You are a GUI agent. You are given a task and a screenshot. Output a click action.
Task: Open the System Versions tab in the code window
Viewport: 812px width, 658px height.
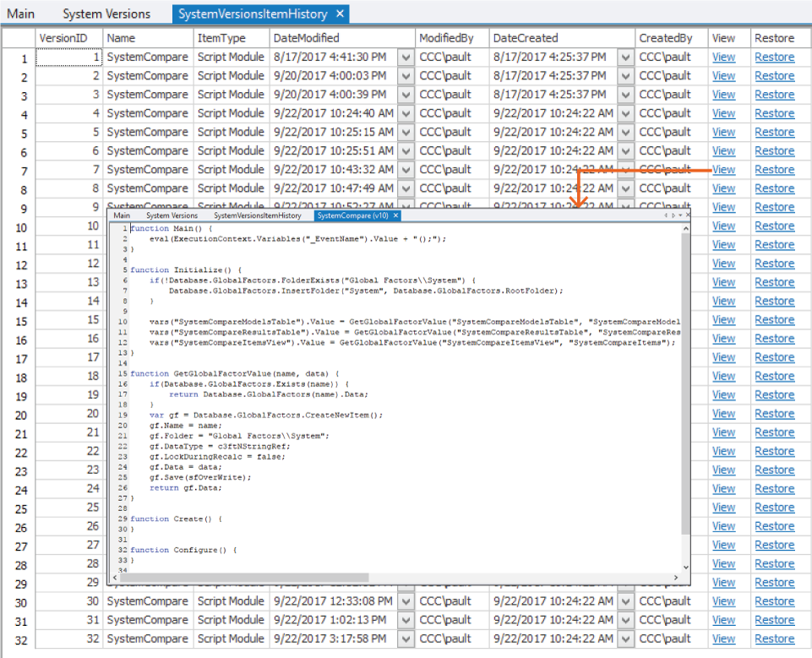point(172,215)
